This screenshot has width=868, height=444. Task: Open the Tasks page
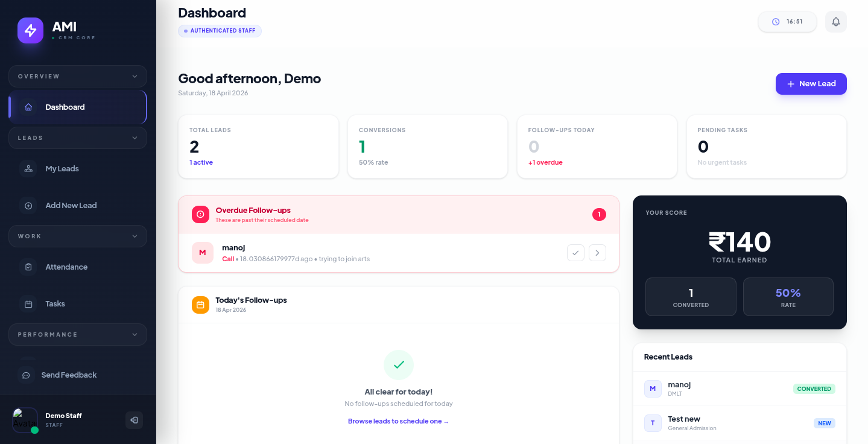[x=78, y=303]
